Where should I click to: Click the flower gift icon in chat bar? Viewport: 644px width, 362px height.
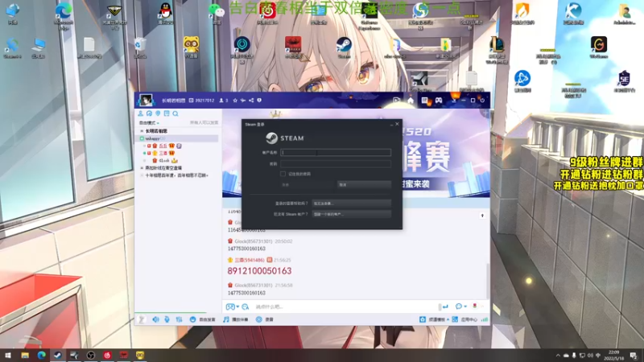475,306
